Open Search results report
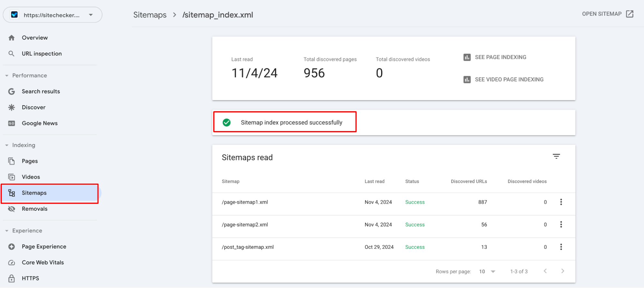Viewport: 644px width, 288px height. [x=41, y=91]
